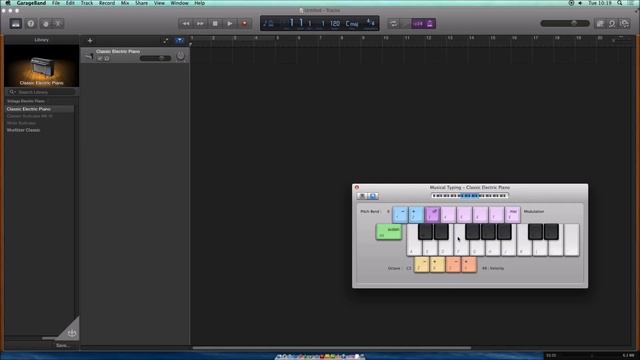
Task: Select the Musical Typing view button
Action: click(x=373, y=196)
